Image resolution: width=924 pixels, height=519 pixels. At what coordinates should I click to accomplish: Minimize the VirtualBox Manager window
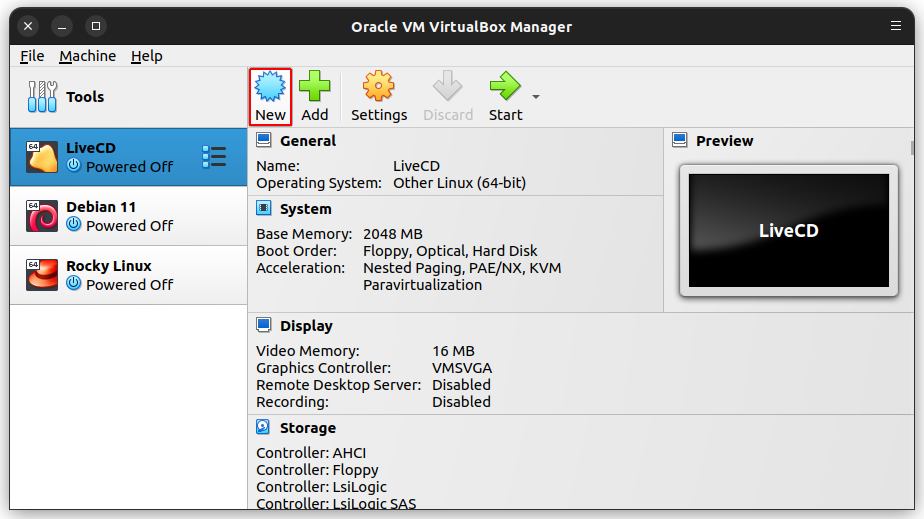pyautogui.click(x=62, y=26)
